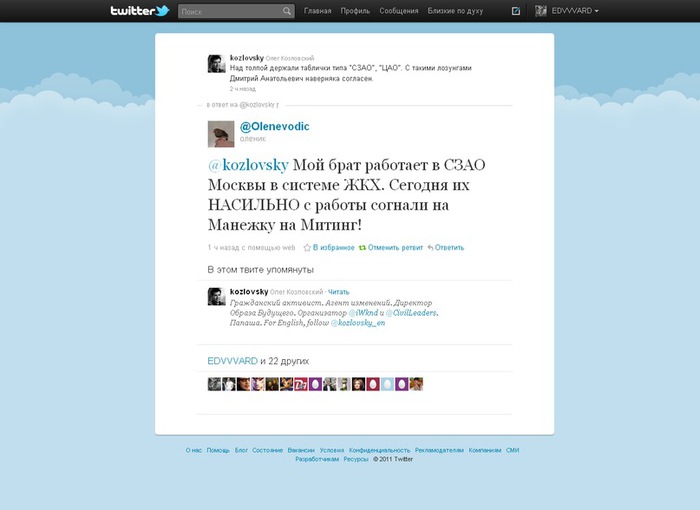
Task: Click the search magnifier icon
Action: (x=287, y=11)
